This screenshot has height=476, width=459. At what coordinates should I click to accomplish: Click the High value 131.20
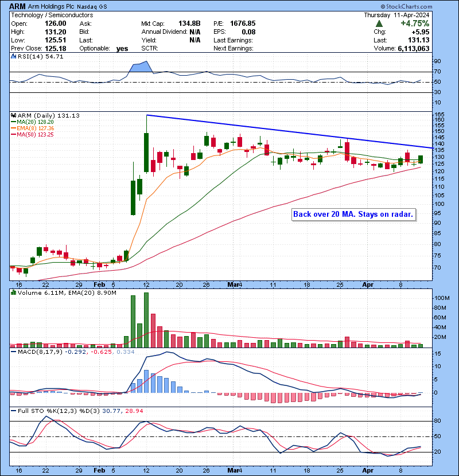pyautogui.click(x=55, y=32)
